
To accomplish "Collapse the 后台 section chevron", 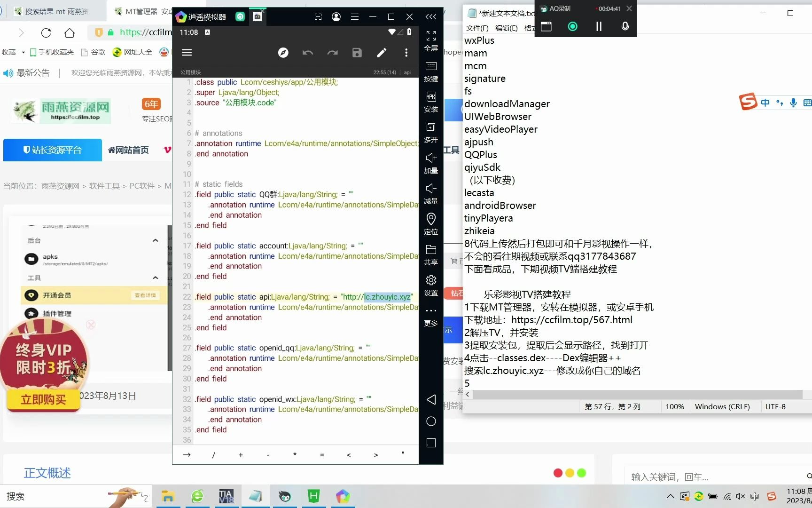I will pyautogui.click(x=156, y=241).
